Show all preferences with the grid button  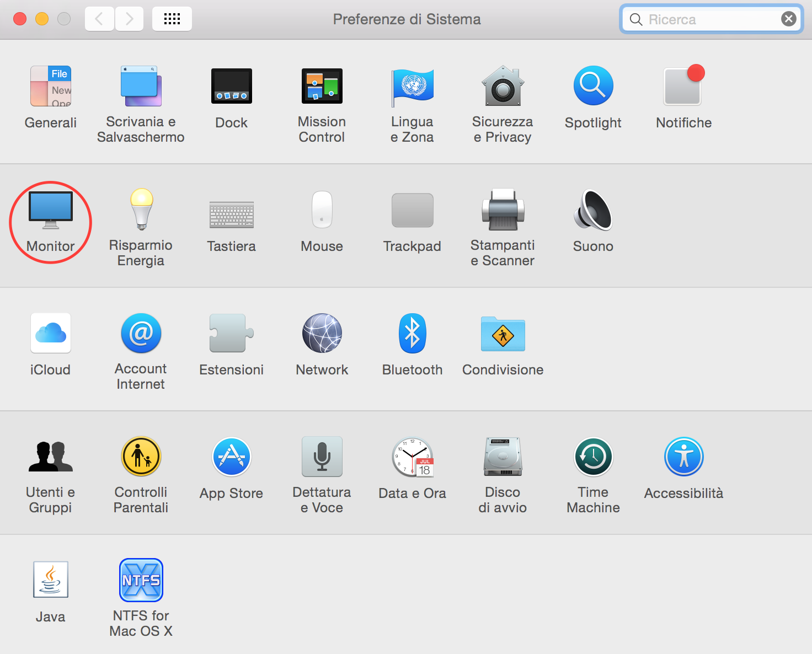tap(172, 18)
